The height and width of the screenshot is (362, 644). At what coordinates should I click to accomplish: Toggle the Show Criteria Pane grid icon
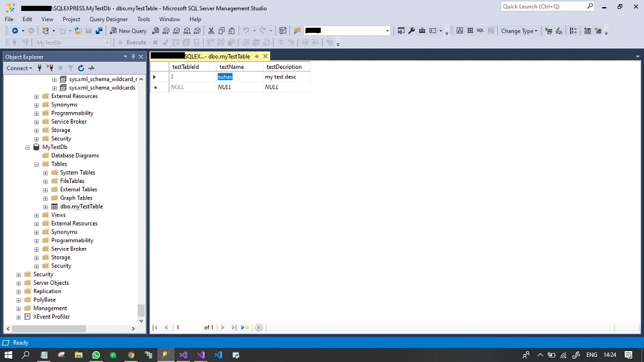470,31
